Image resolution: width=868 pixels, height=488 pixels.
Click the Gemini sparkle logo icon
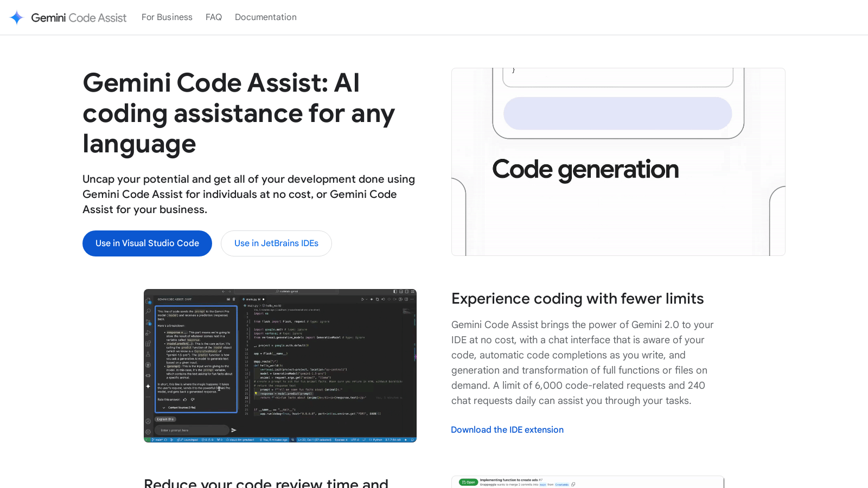[17, 17]
